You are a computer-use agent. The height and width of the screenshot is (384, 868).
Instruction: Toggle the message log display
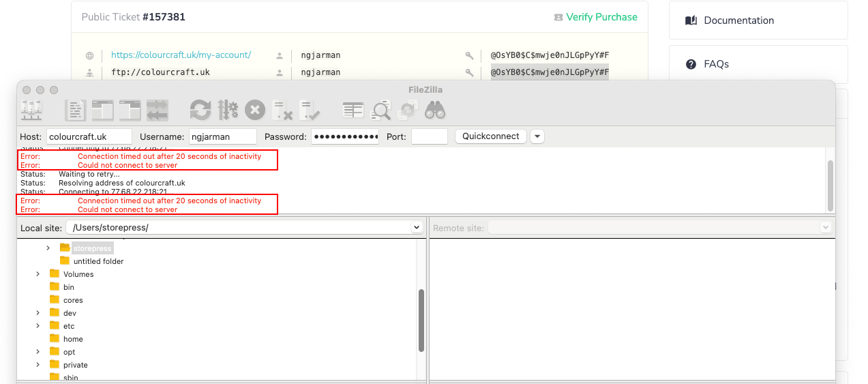(x=75, y=110)
